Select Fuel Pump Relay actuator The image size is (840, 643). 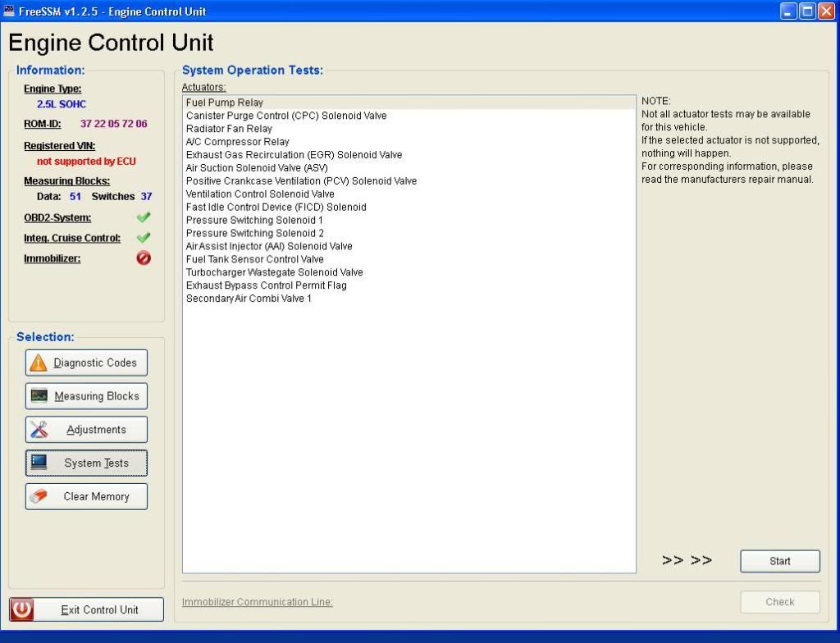pyautogui.click(x=409, y=103)
